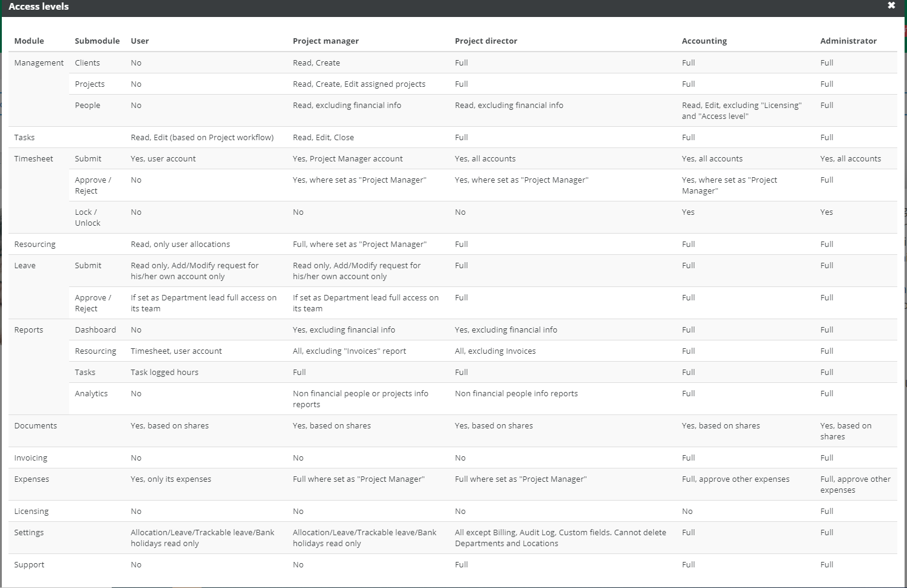Image resolution: width=907 pixels, height=588 pixels.
Task: Select the Invoicing Full cell under Accounting
Action: pos(688,458)
